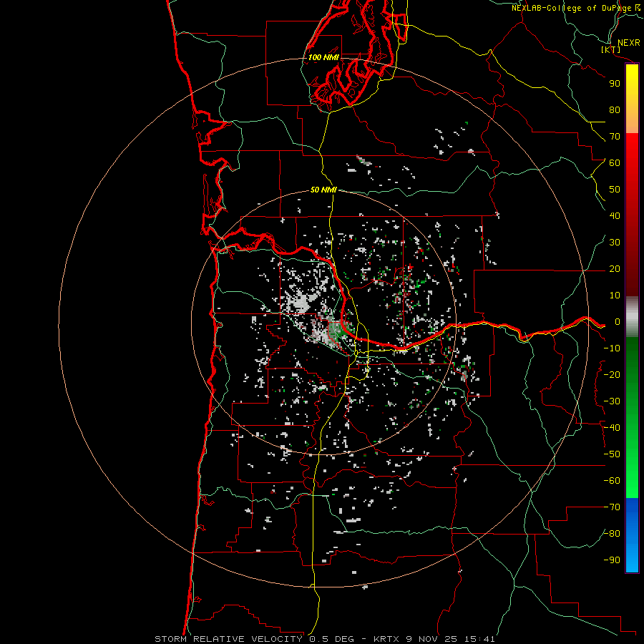
Task: Click the gray zero-velocity segment of the color bar
Action: point(632,317)
